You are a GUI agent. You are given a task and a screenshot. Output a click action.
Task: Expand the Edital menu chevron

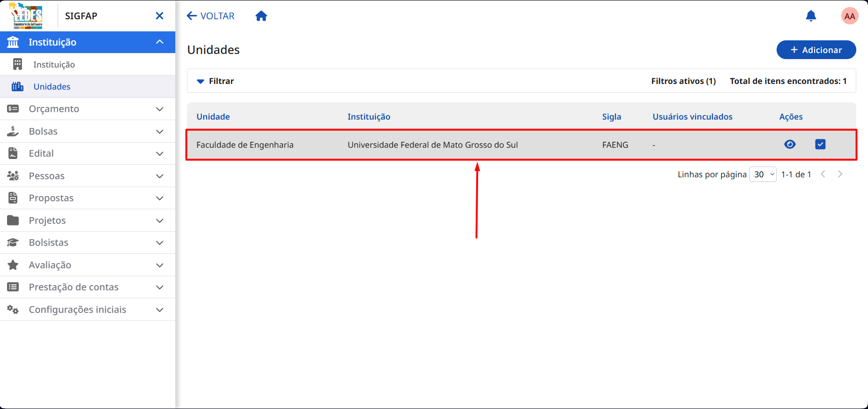[159, 153]
